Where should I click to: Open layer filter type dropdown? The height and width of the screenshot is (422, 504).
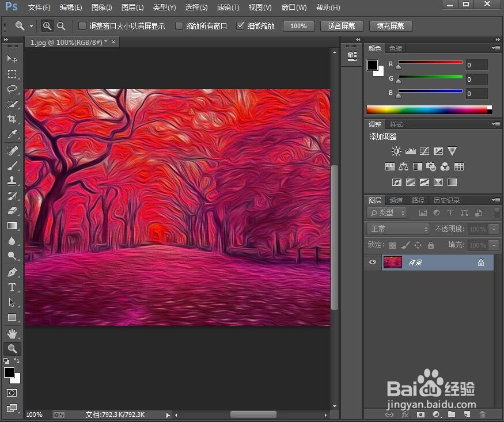pos(386,212)
